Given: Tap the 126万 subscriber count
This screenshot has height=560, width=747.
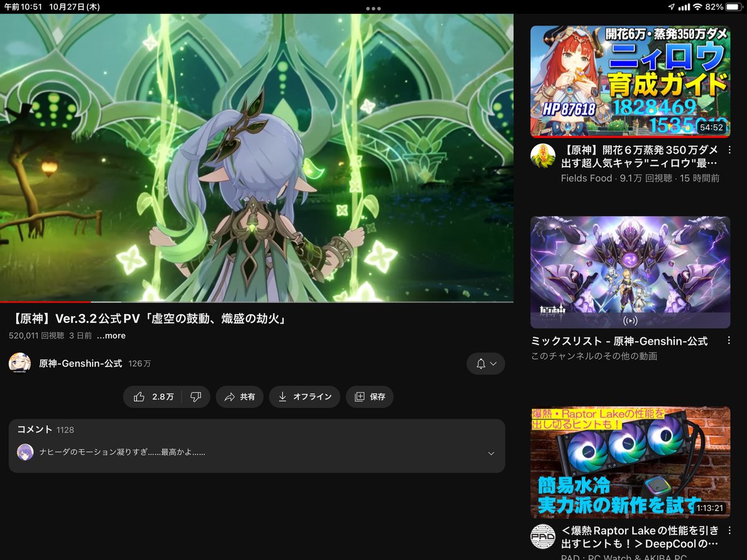Looking at the screenshot, I should tap(139, 363).
